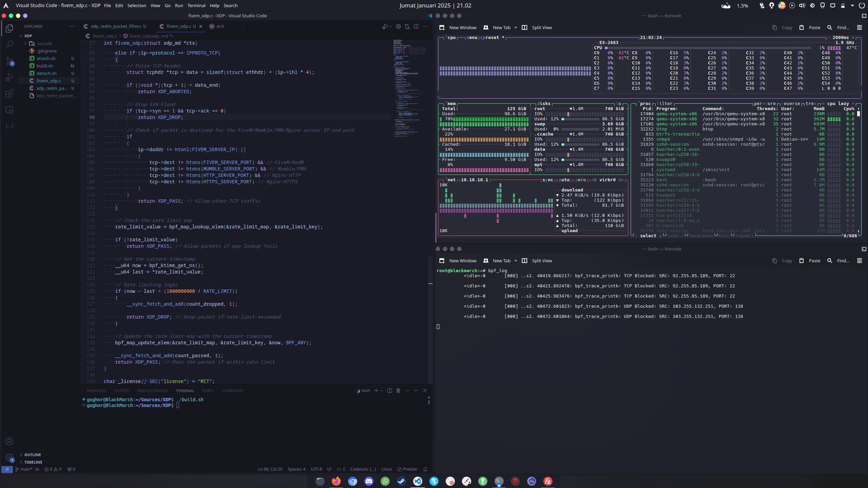Toggle Codeium in the status bar
The height and width of the screenshot is (488, 868).
363,469
